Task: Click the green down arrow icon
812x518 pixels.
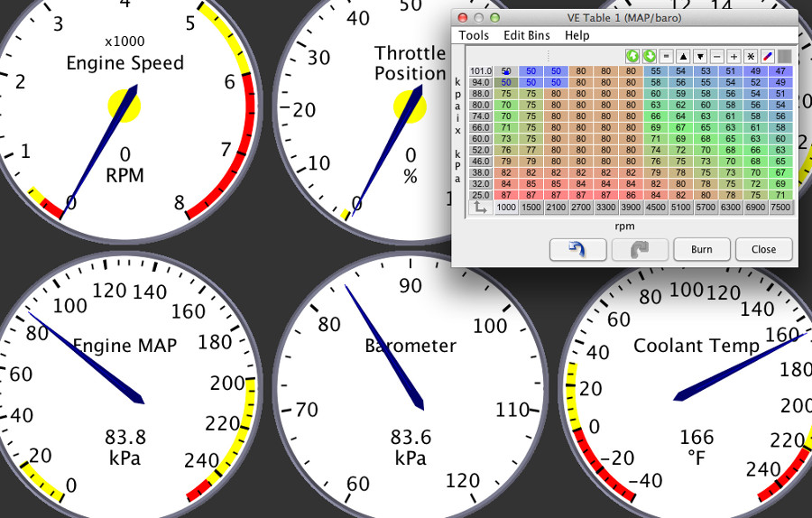Action: (650, 56)
